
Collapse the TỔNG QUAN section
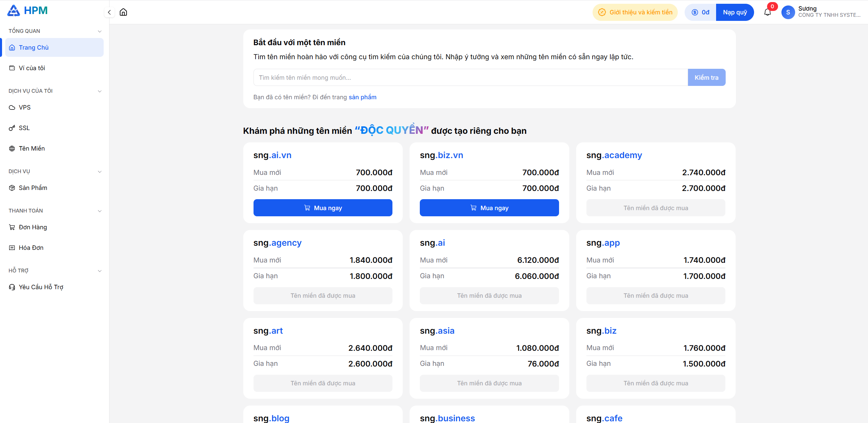tap(100, 31)
